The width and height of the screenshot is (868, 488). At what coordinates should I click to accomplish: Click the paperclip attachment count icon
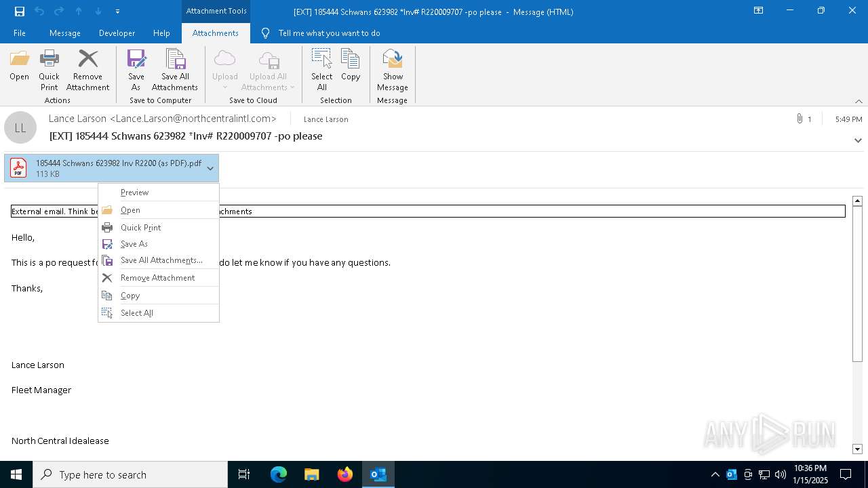click(x=800, y=119)
